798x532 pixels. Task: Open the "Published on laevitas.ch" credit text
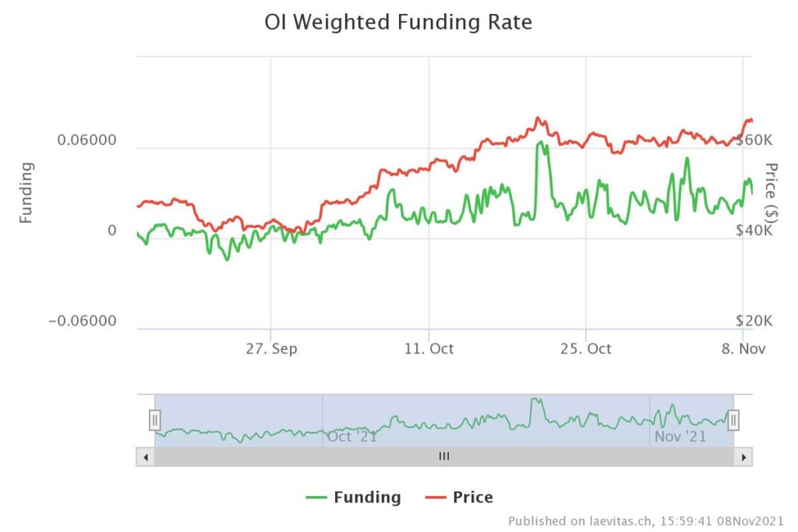click(646, 520)
